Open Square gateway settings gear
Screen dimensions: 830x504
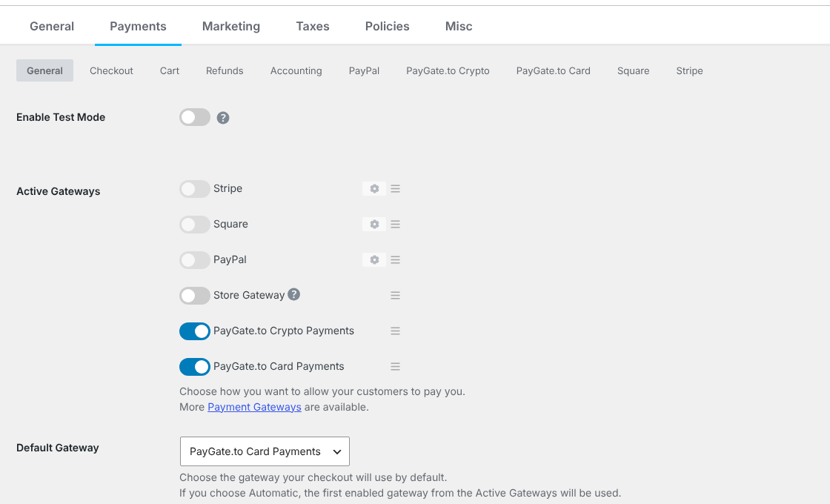click(374, 224)
